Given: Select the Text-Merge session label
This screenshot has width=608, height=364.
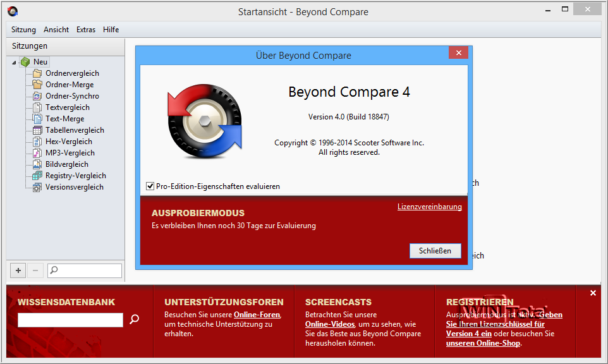Looking at the screenshot, I should (x=64, y=119).
